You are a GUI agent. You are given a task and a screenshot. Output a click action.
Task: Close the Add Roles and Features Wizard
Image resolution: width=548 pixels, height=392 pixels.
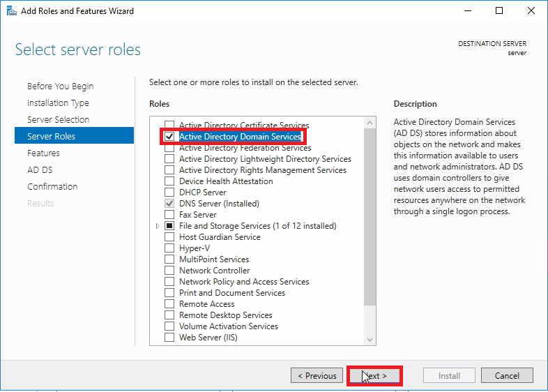click(531, 11)
